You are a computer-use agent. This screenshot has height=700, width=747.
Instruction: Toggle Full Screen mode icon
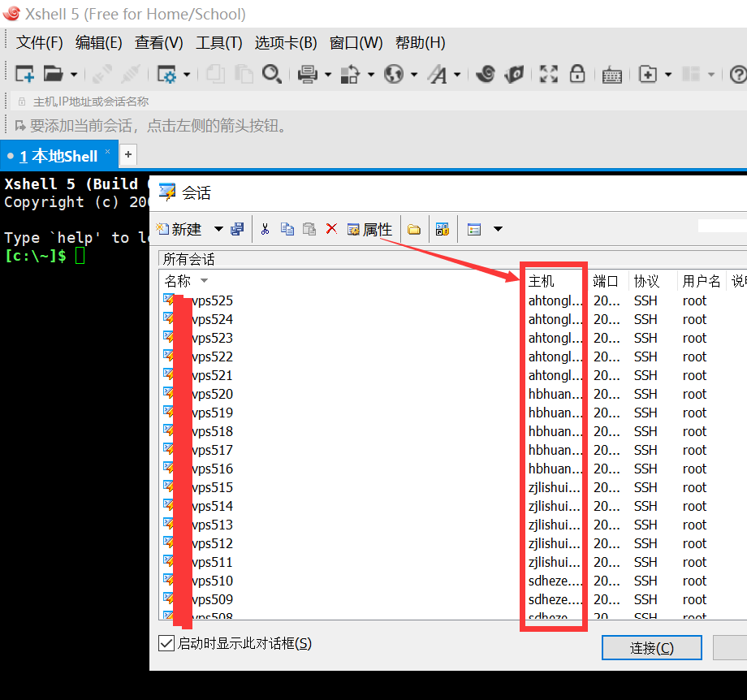click(548, 74)
